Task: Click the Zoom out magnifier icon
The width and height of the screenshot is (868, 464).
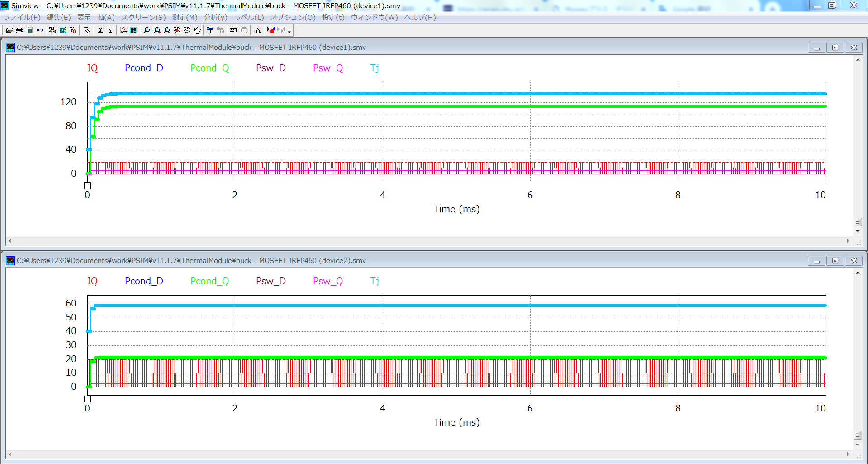Action: (167, 30)
